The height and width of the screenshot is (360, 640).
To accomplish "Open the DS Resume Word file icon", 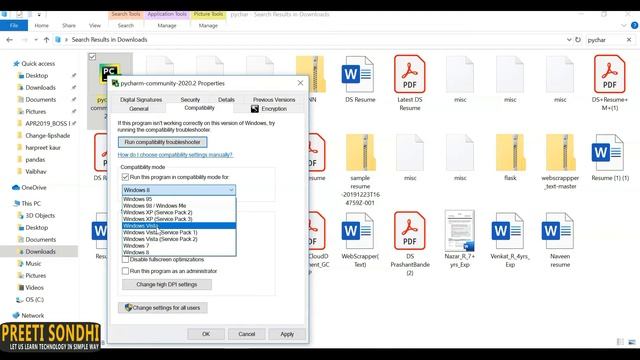I will (x=358, y=74).
